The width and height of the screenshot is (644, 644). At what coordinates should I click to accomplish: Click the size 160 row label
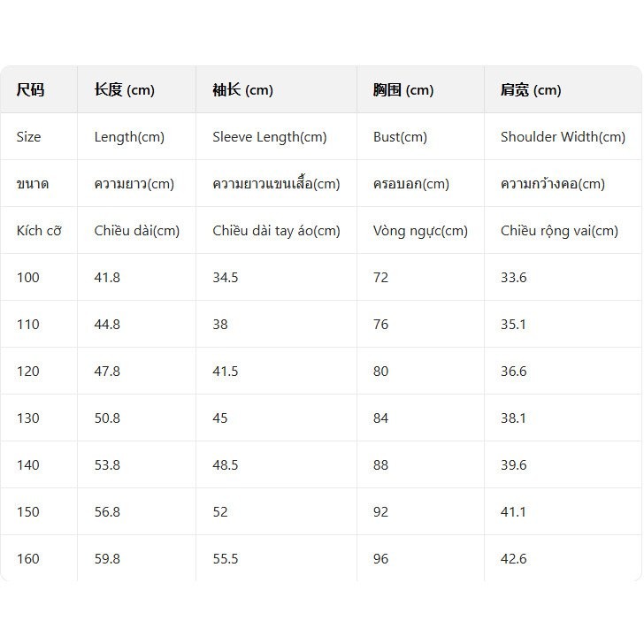[28, 559]
